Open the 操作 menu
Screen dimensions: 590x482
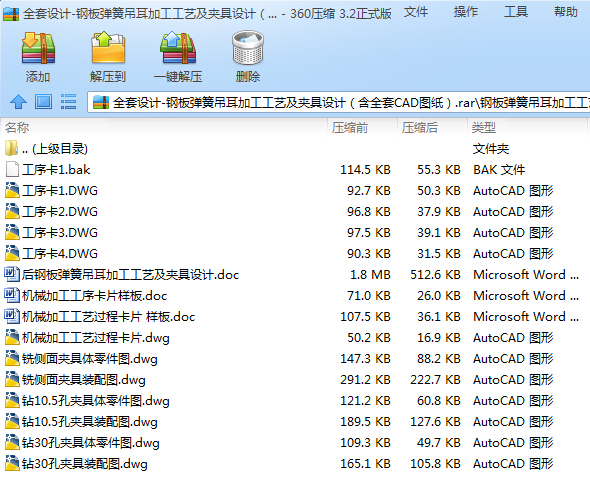466,12
